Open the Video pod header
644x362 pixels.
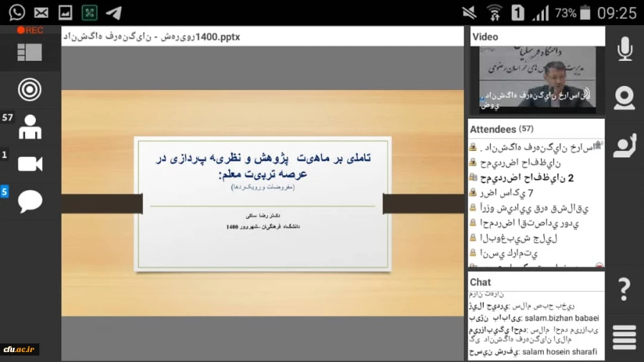click(537, 36)
